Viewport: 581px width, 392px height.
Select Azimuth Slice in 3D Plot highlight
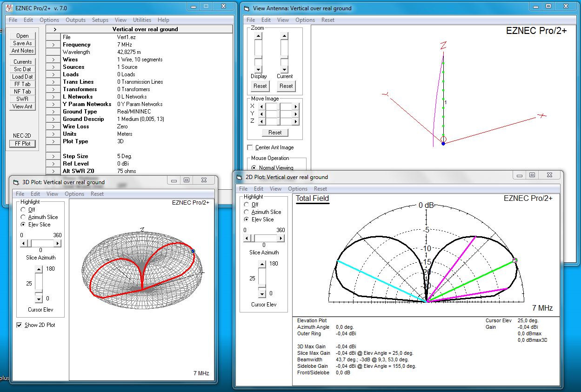point(23,217)
